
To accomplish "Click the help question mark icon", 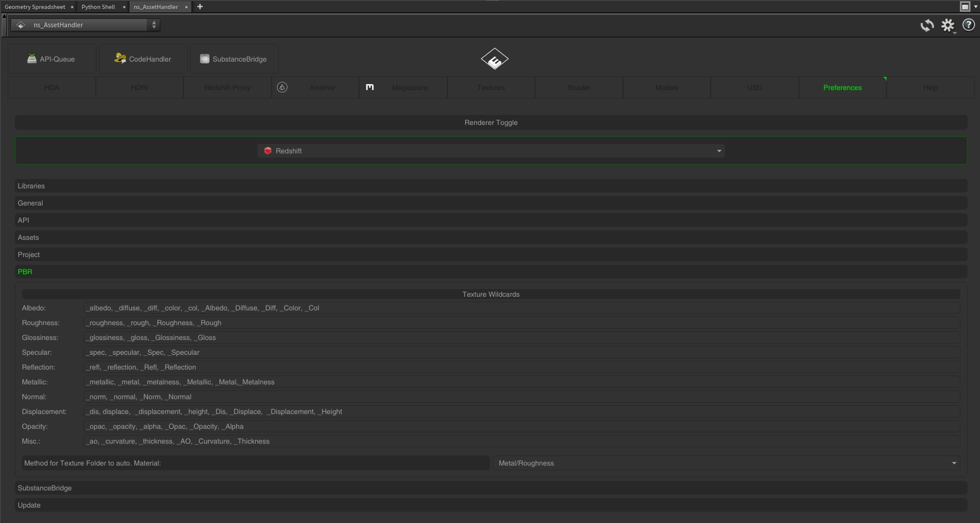I will (969, 25).
